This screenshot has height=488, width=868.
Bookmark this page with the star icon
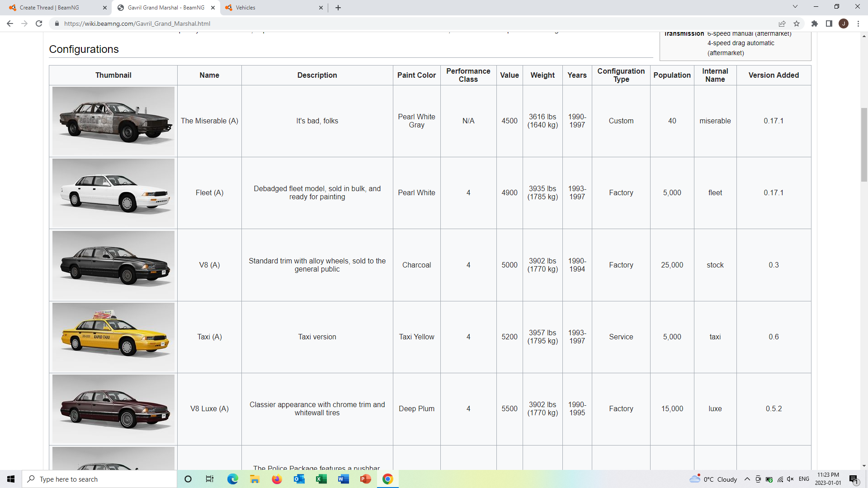click(797, 23)
